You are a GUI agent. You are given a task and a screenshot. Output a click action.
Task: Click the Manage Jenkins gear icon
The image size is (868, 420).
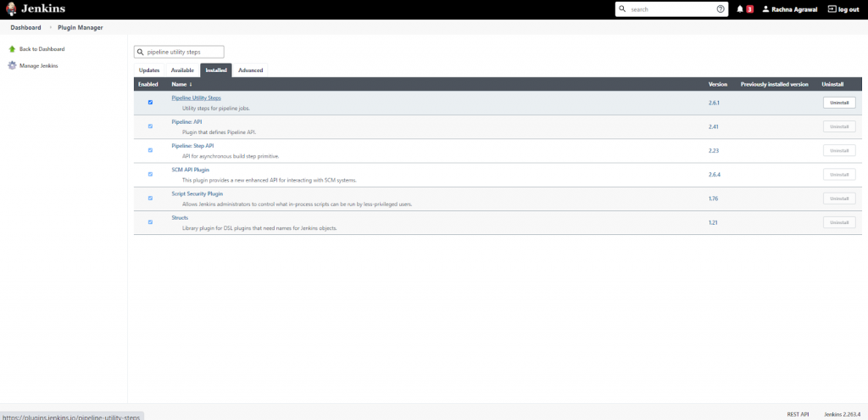(12, 65)
